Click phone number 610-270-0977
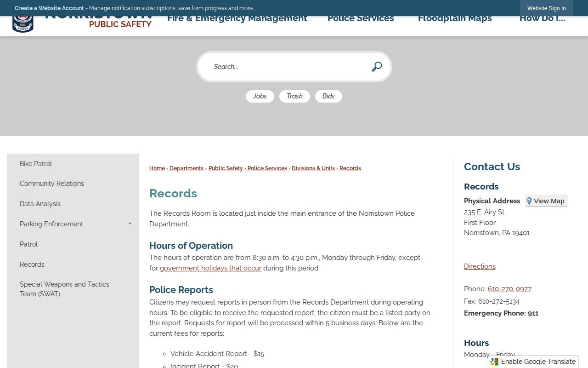 coord(509,289)
